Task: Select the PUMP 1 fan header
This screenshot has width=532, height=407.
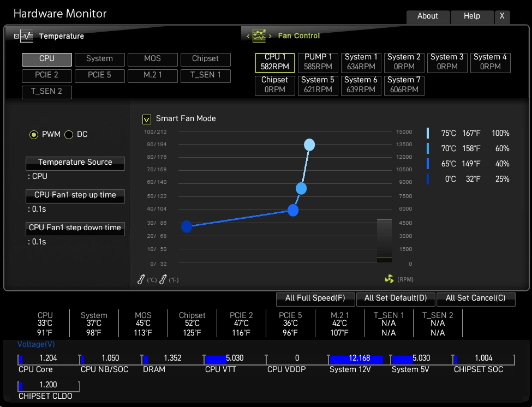Action: point(318,63)
